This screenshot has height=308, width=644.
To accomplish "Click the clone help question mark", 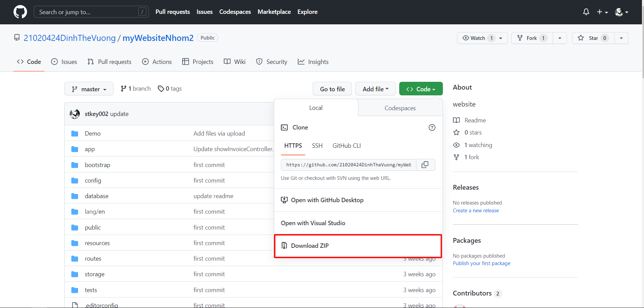I will coord(432,127).
